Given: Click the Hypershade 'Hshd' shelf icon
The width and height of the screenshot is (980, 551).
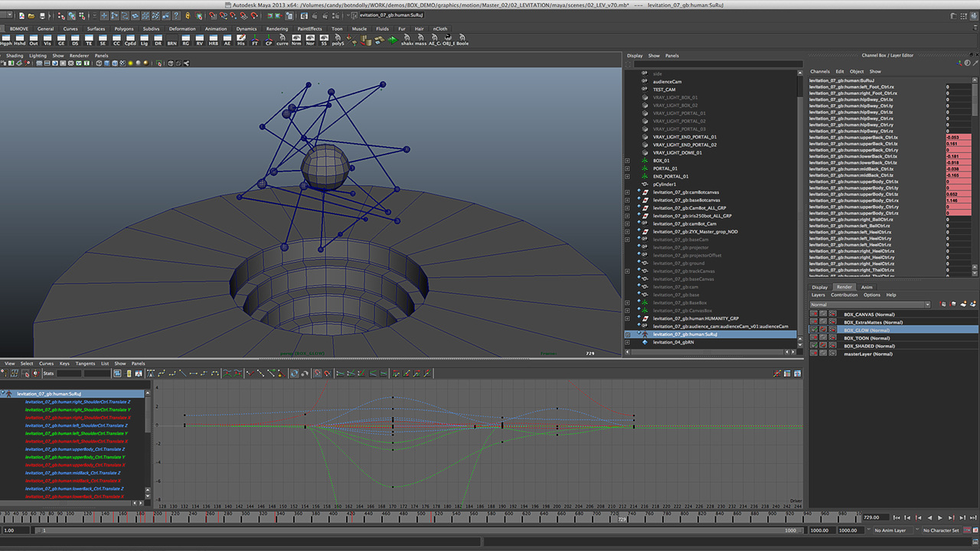Looking at the screenshot, I should (19, 39).
